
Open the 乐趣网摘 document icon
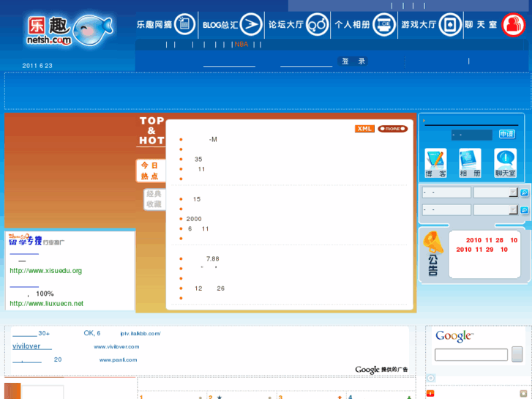coord(185,24)
